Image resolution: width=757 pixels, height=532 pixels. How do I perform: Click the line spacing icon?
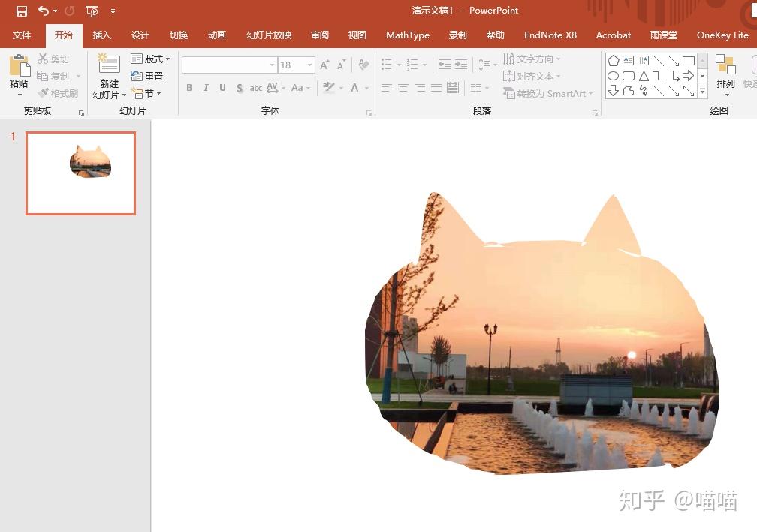[484, 64]
